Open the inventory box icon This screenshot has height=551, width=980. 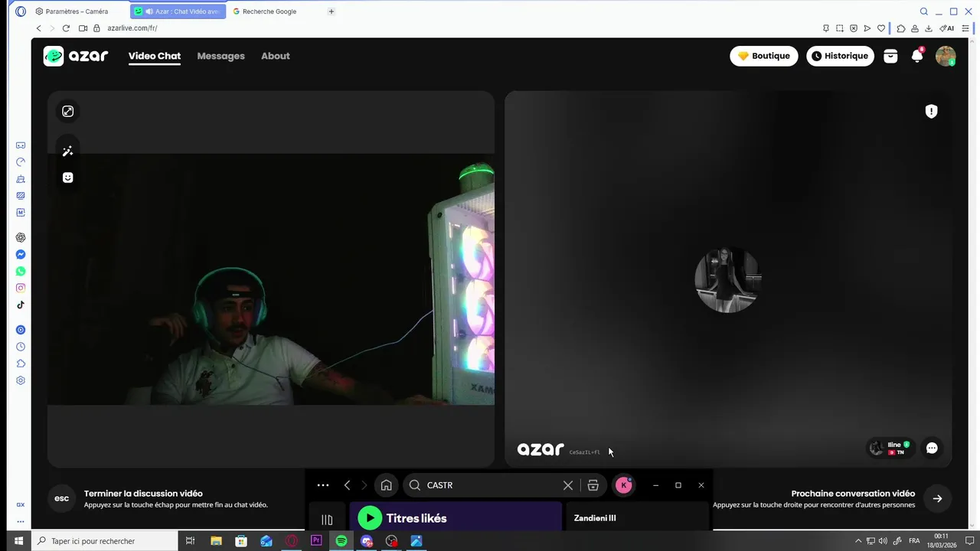click(x=890, y=56)
